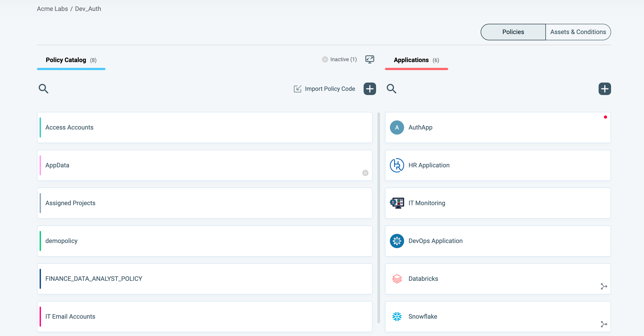Click the policy list vertical scrollbar
644x336 pixels.
(x=379, y=217)
